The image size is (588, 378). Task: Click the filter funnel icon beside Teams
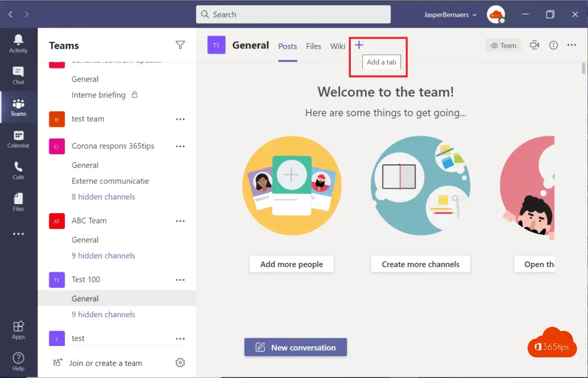tap(180, 45)
